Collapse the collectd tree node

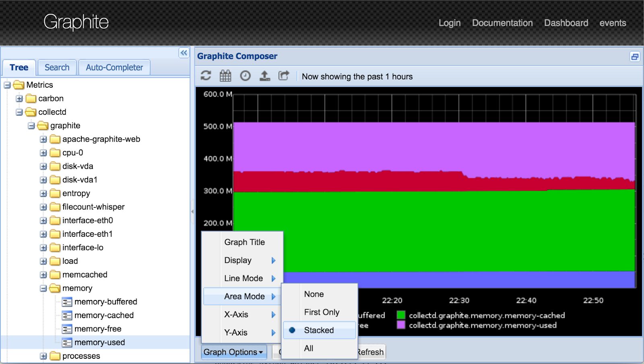coord(19,112)
